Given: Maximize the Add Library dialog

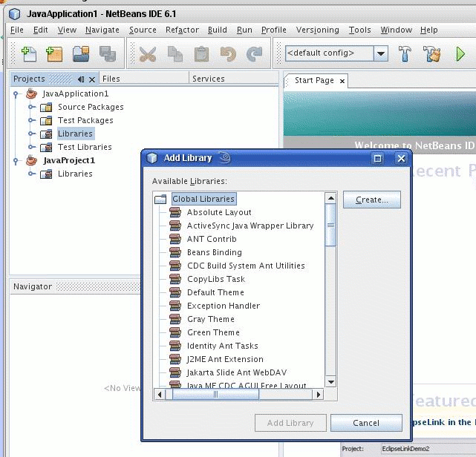Looking at the screenshot, I should [378, 158].
